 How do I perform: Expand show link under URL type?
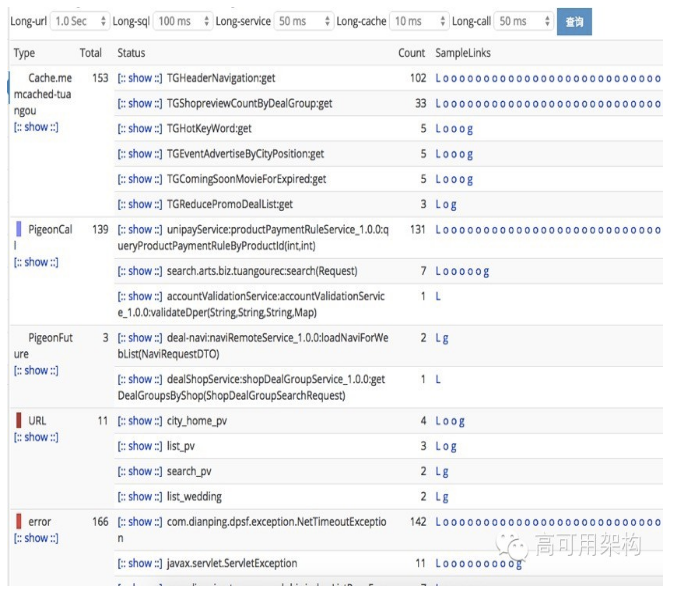tap(36, 437)
